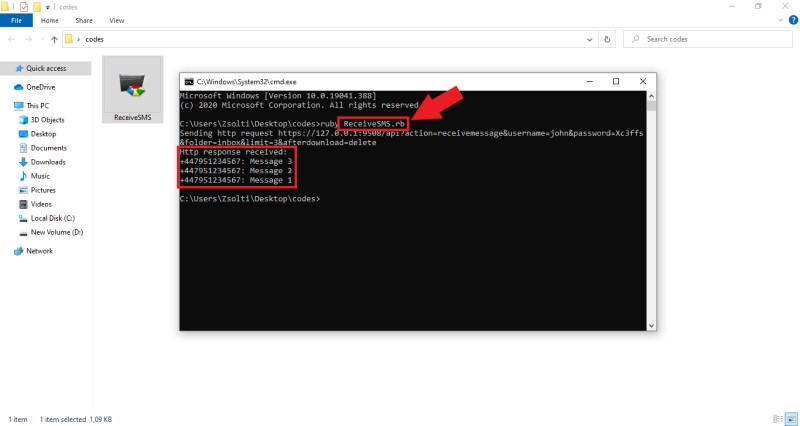This screenshot has width=800, height=426.
Task: Select Network in navigation pane
Action: click(39, 251)
